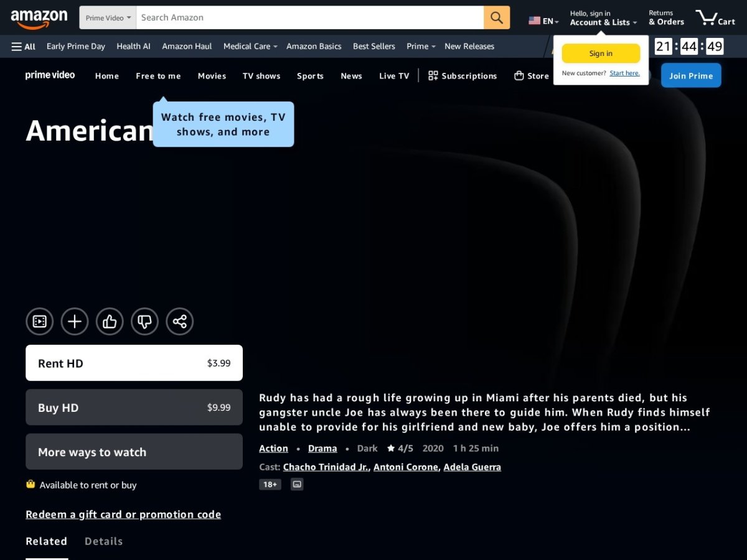Open Free to me section
Viewport: 747px width, 560px height.
click(x=158, y=76)
